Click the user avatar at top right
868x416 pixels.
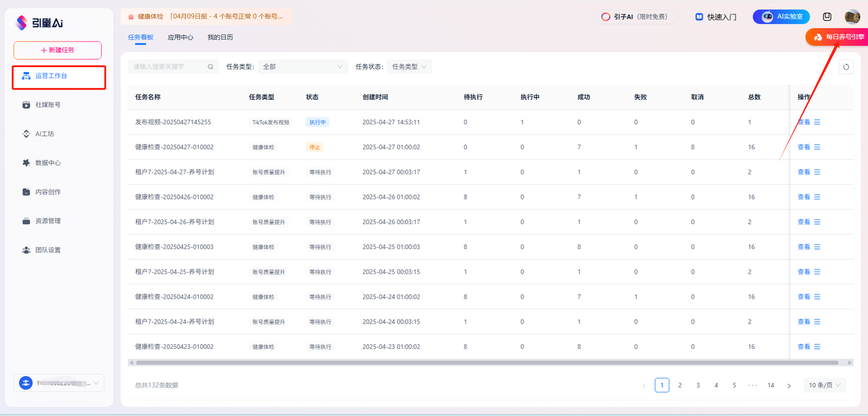click(x=852, y=17)
